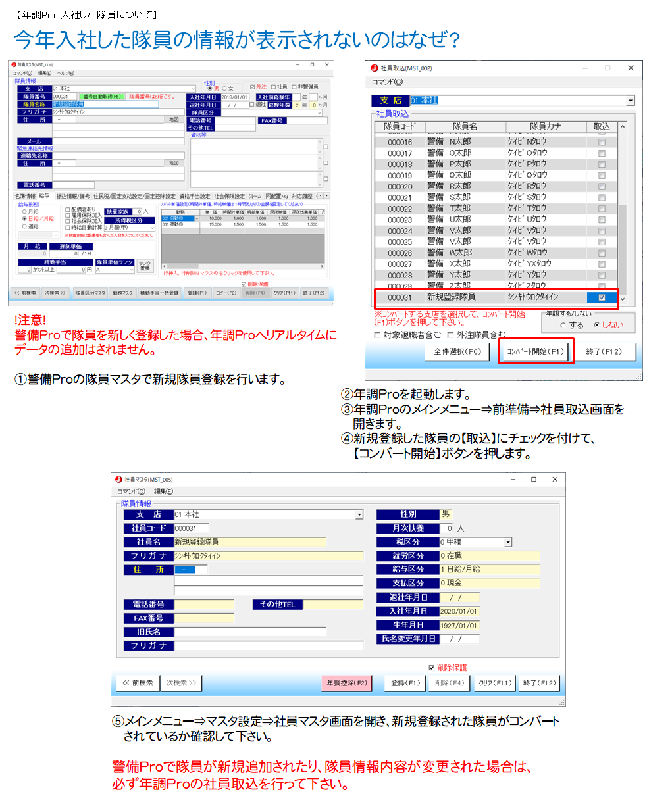Image resolution: width=672 pixels, height=796 pixels.
Task: Open the コマンド menu in 社員取込
Action: pos(387,82)
